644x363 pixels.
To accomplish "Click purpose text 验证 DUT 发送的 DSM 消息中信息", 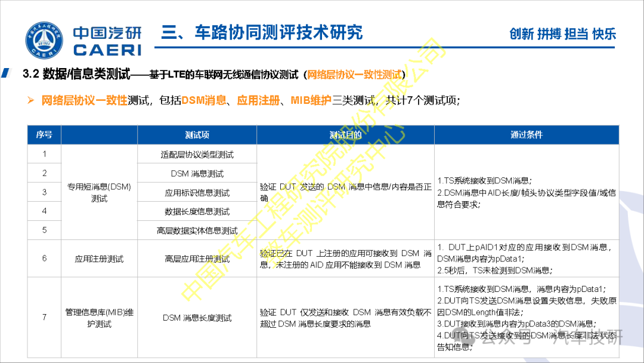I will (345, 192).
